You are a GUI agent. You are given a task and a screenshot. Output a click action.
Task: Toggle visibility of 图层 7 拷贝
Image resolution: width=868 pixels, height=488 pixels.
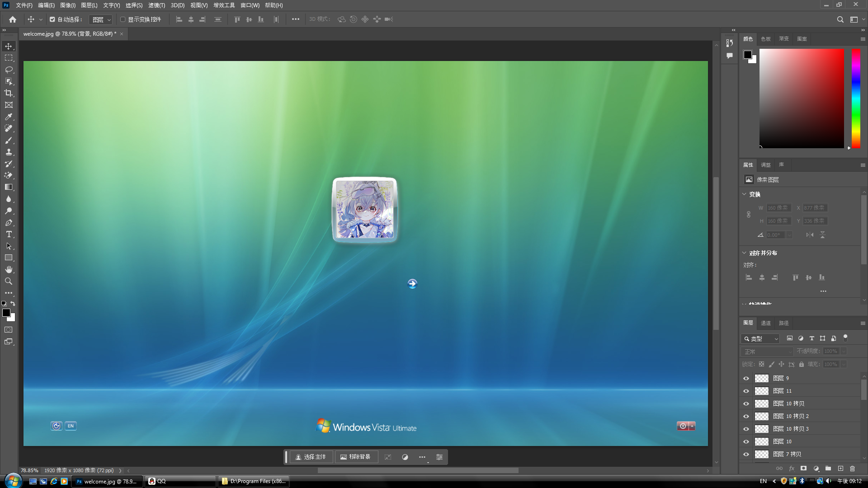(x=746, y=454)
